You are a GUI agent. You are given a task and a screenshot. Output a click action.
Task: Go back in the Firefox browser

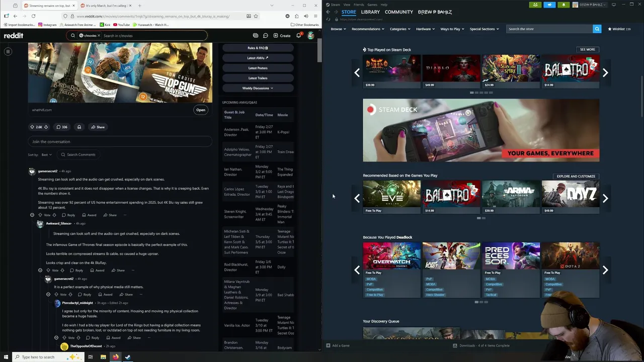[15, 16]
